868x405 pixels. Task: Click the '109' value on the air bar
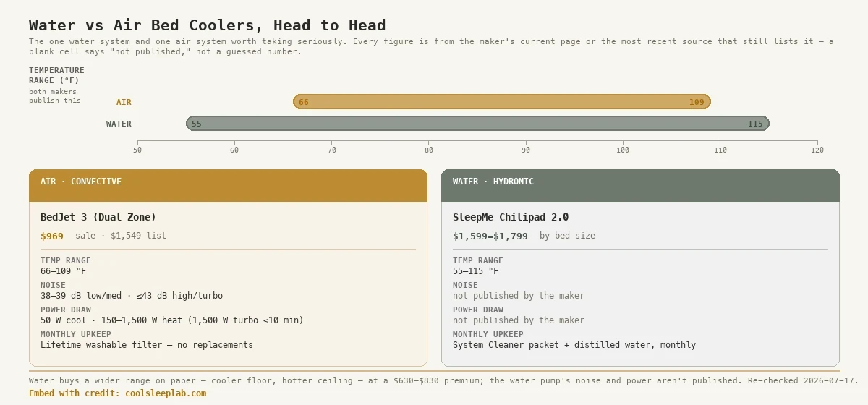697,102
